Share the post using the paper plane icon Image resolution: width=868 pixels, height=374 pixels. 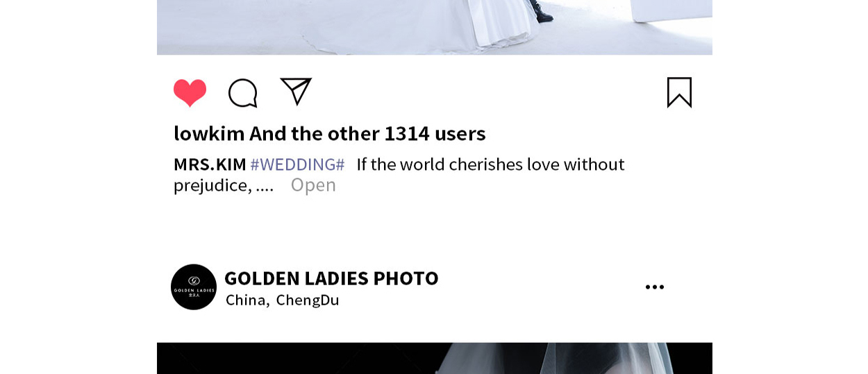[296, 92]
